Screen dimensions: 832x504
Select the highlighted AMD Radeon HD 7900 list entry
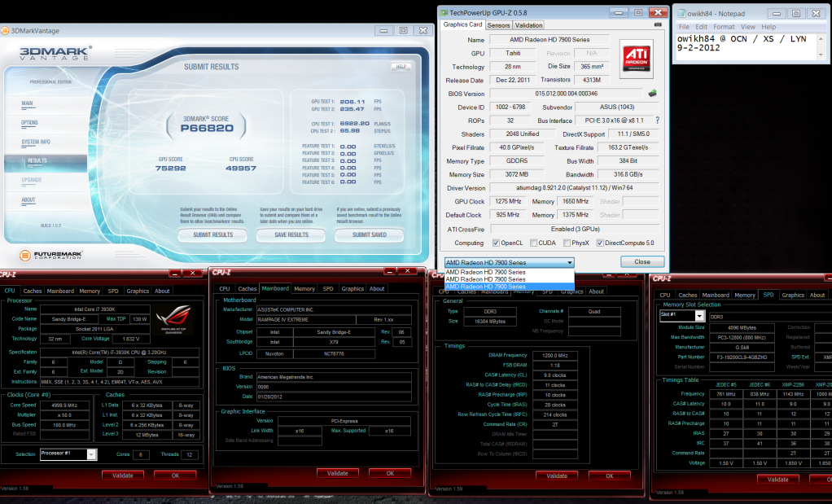(509, 287)
